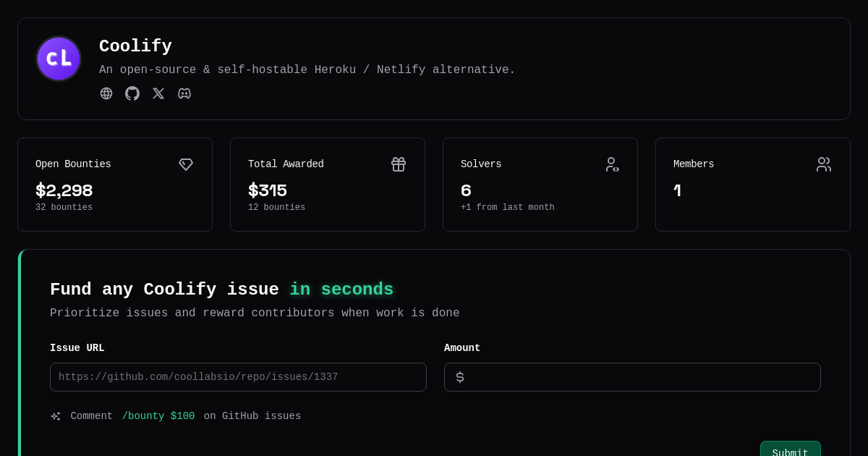Viewport: 868px width, 456px height.
Task: Click the '$2,298' open bounties value
Action: tap(64, 191)
